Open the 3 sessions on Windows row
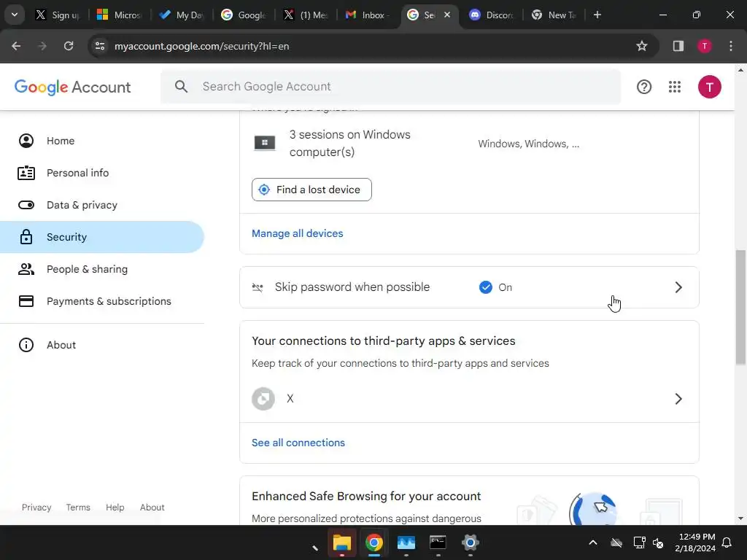Image resolution: width=747 pixels, height=560 pixels. (469, 144)
